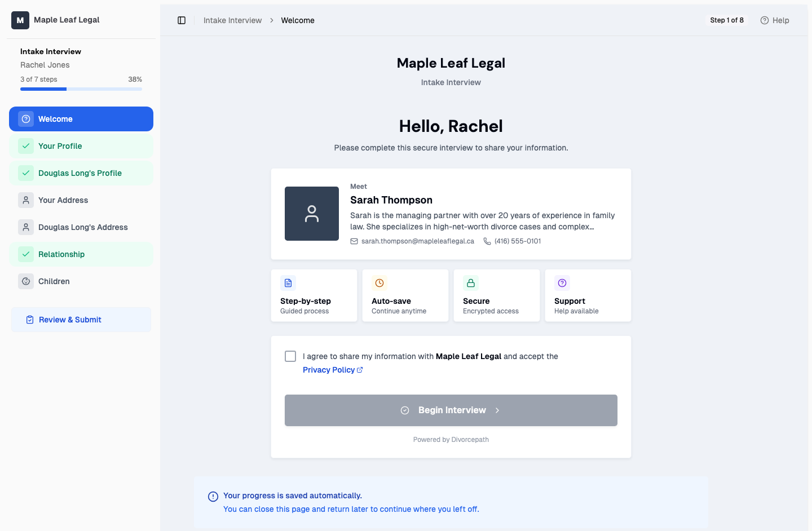This screenshot has height=531, width=812.
Task: Click the person icon beside Your Address
Action: [x=26, y=200]
